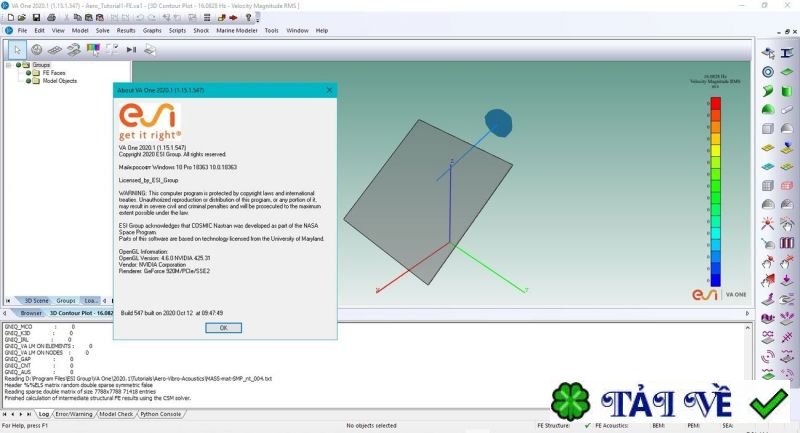Click the teal mesh plate icon

(x=768, y=167)
